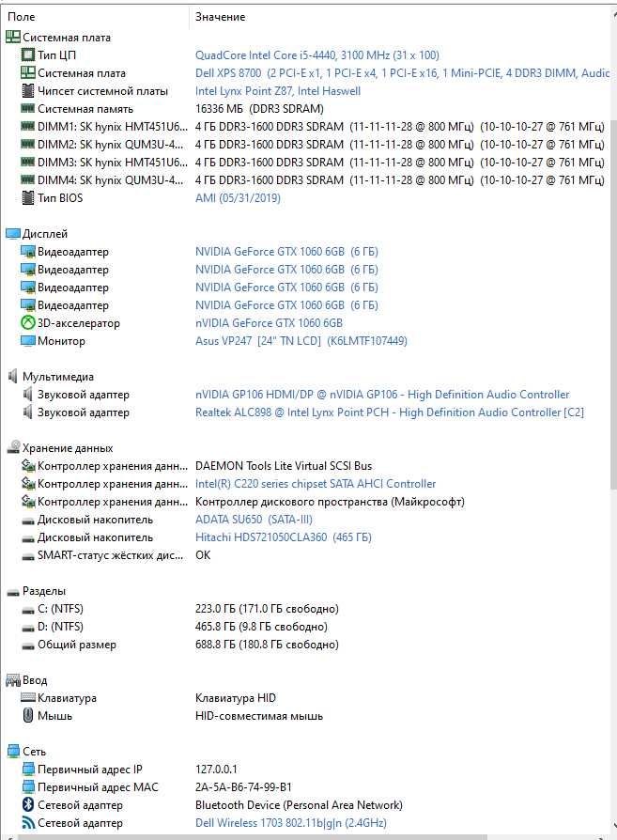The image size is (617, 840).
Task: Open the Realtek ALC898 audio link
Action: click(x=390, y=412)
